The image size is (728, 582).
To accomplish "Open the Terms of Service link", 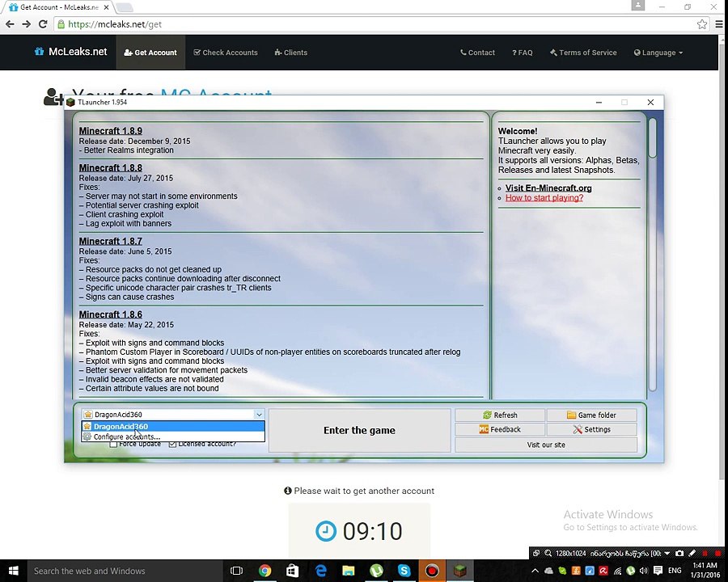I will (x=583, y=53).
